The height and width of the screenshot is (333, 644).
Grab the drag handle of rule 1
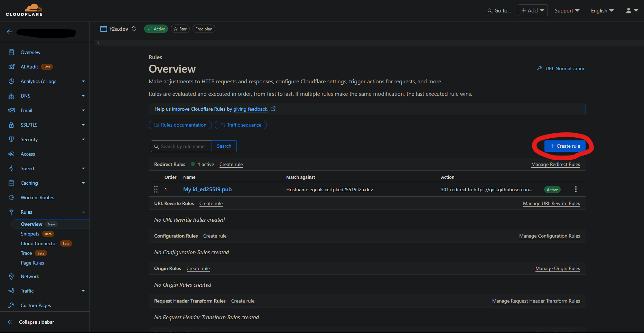pyautogui.click(x=156, y=189)
